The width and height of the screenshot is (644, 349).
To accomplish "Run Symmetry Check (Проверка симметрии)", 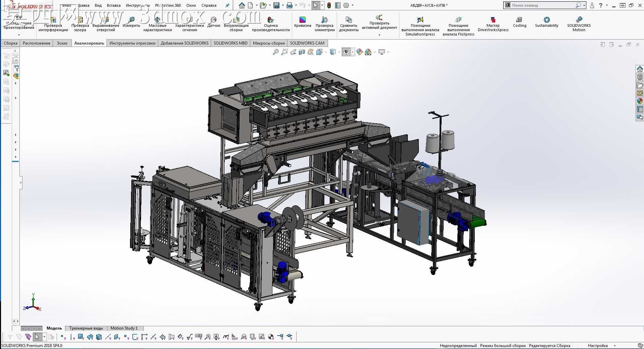I will [x=325, y=24].
